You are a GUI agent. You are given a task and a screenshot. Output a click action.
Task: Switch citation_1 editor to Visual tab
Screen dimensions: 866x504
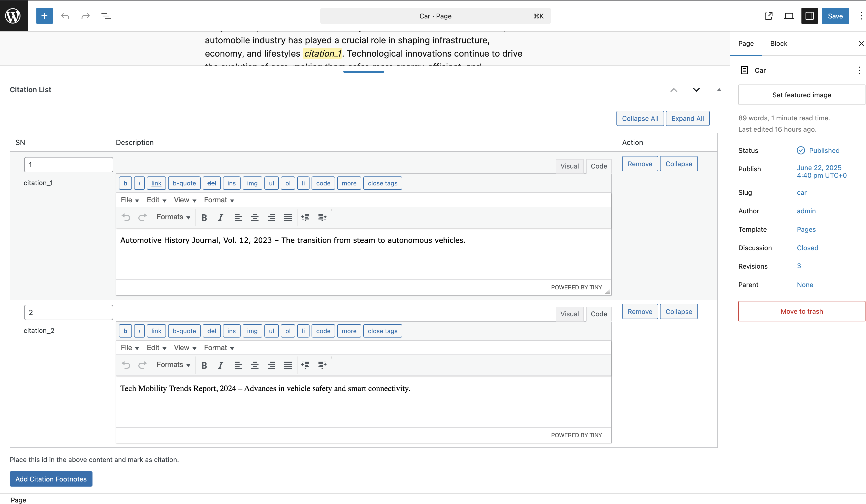click(569, 166)
